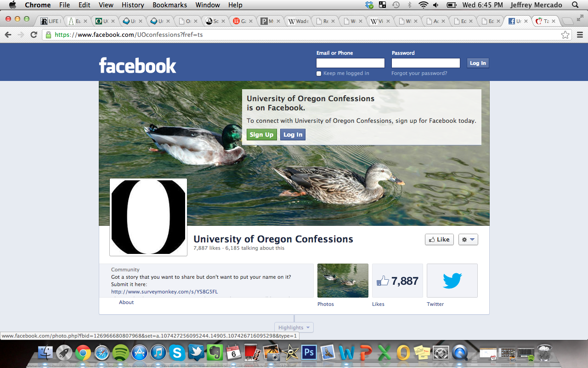
Task: Open the View menu
Action: pyautogui.click(x=106, y=5)
